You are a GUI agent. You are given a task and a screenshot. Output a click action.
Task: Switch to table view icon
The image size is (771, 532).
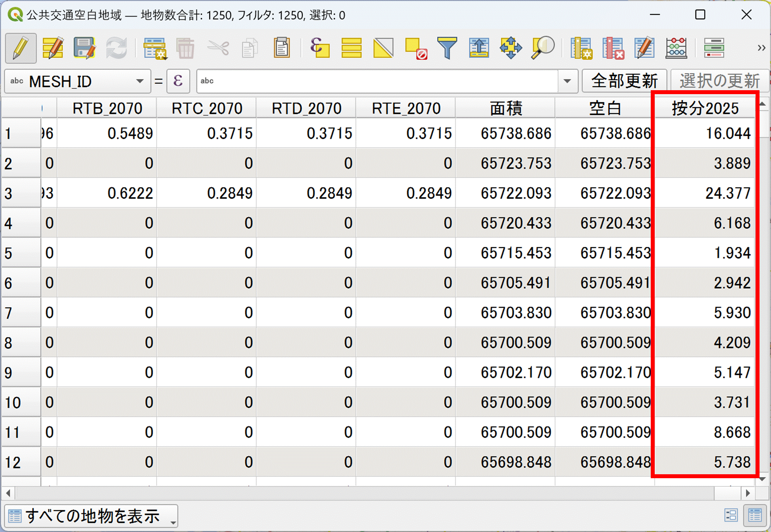click(x=755, y=515)
